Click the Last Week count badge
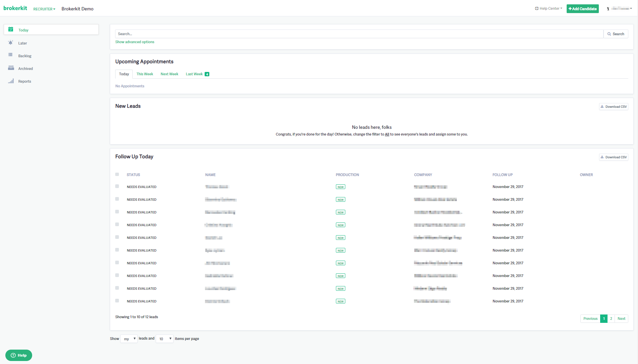Image resolution: width=638 pixels, height=364 pixels. [x=207, y=74]
